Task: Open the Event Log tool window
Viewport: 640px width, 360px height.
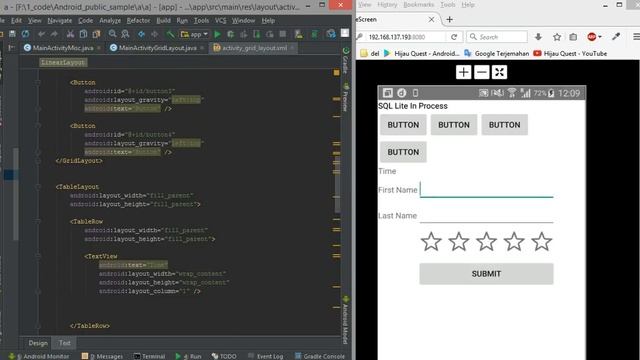Action: click(x=265, y=356)
